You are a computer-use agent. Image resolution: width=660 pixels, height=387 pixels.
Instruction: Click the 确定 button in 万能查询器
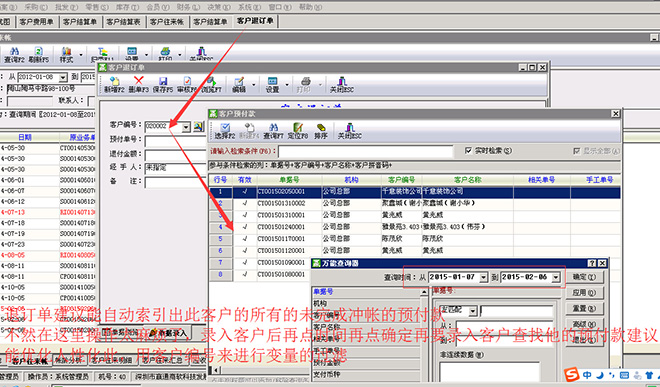[585, 277]
